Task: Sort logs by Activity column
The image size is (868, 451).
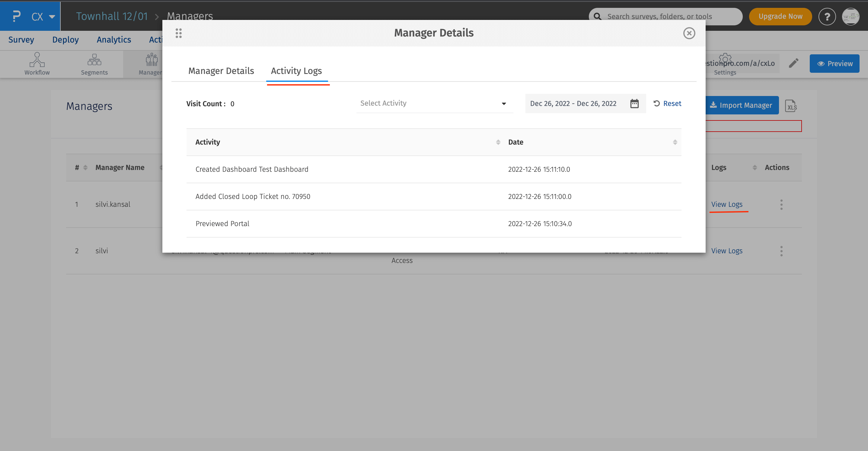Action: [498, 142]
